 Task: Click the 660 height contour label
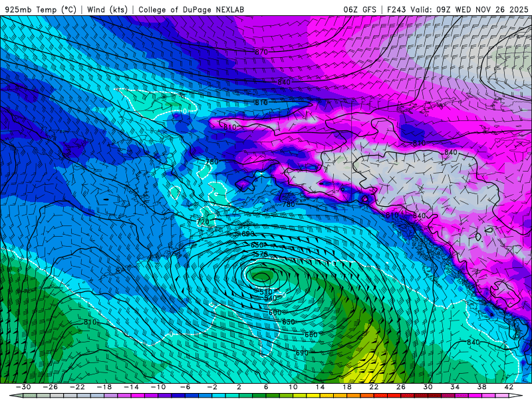311,334
